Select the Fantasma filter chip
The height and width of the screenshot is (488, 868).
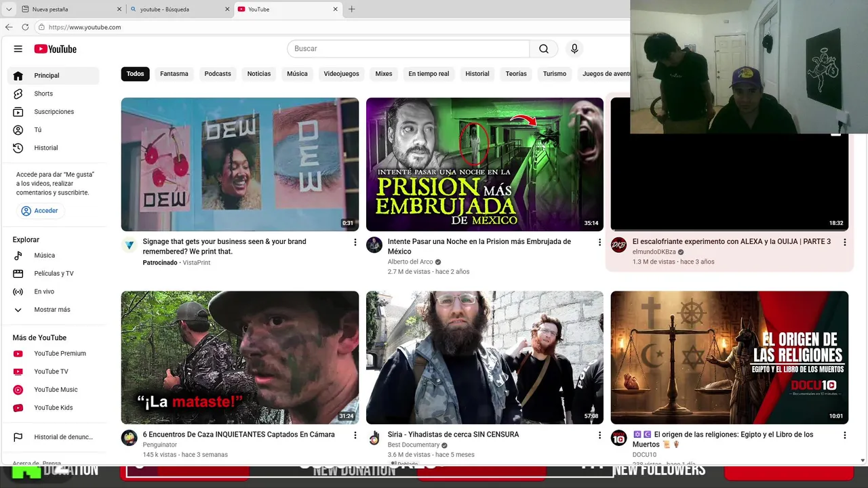pyautogui.click(x=174, y=74)
